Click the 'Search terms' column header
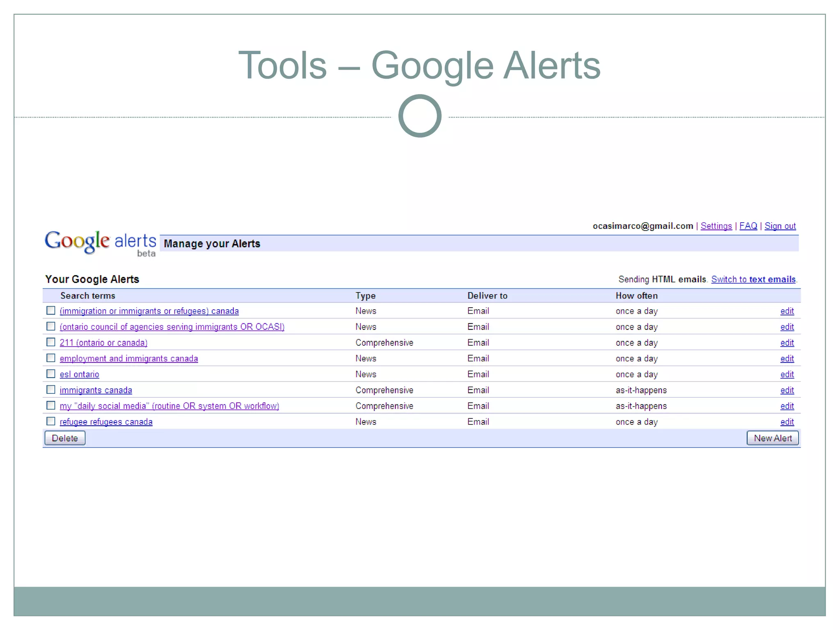840x630 pixels. point(88,296)
